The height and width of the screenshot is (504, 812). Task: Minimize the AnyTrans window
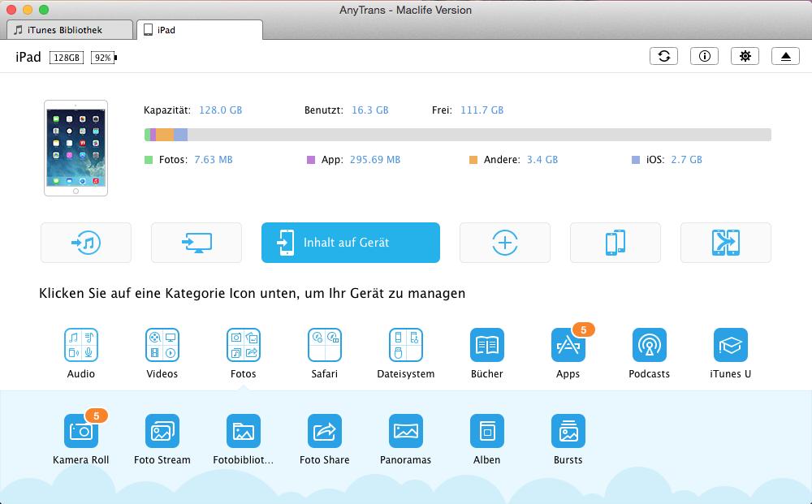[x=28, y=10]
